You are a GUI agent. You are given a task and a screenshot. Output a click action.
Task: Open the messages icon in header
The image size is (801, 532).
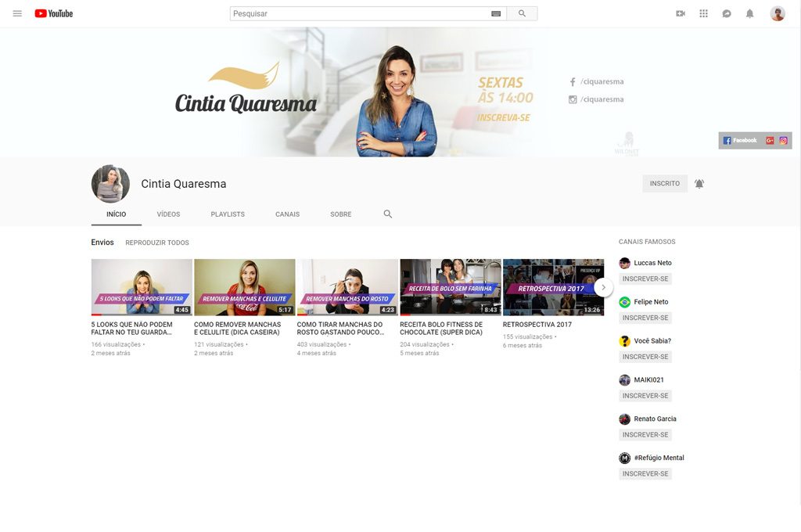pos(727,13)
